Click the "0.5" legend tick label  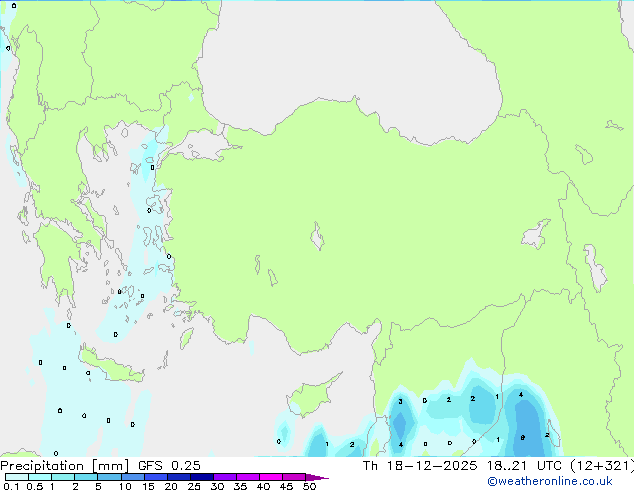coord(35,486)
